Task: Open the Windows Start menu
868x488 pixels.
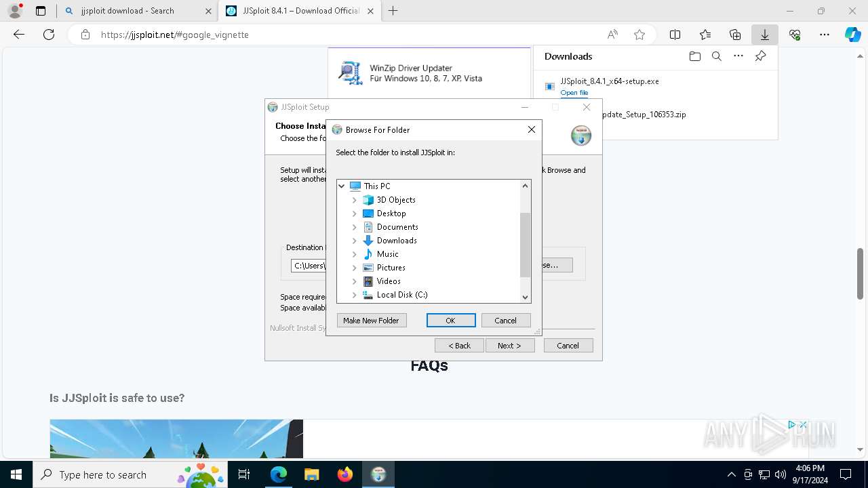Action: click(x=16, y=474)
